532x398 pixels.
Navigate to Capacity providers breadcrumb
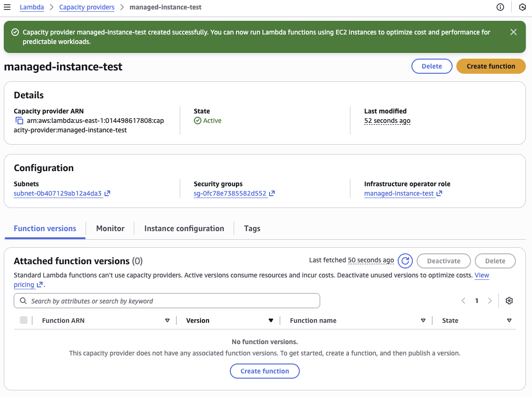click(x=87, y=7)
